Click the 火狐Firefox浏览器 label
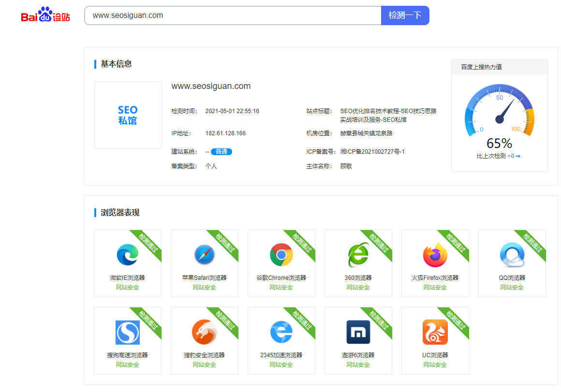 click(x=435, y=277)
